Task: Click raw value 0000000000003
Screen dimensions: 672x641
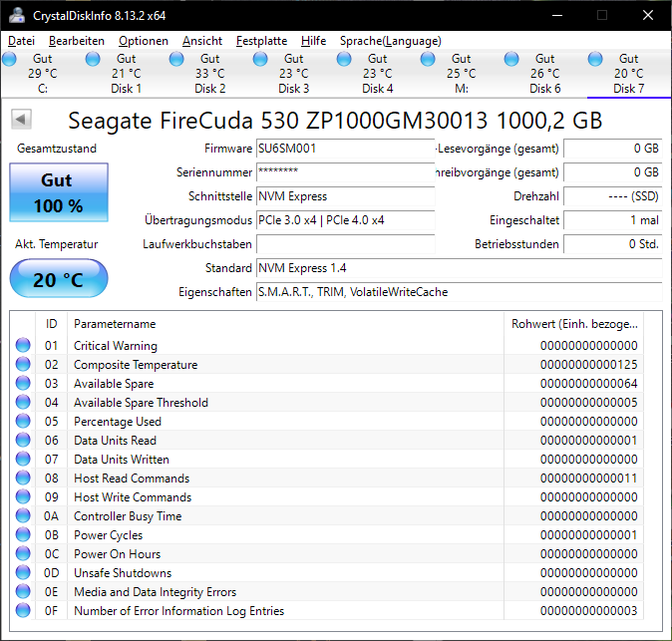Action: coord(588,610)
